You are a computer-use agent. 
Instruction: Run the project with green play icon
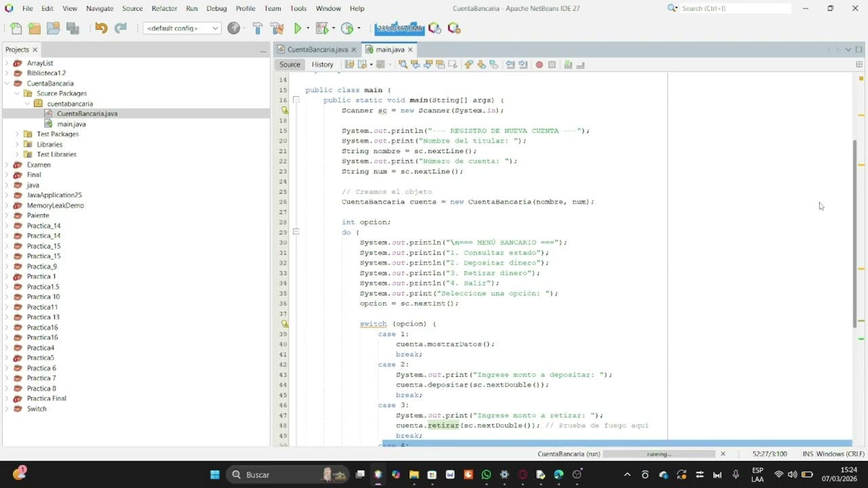pos(297,28)
